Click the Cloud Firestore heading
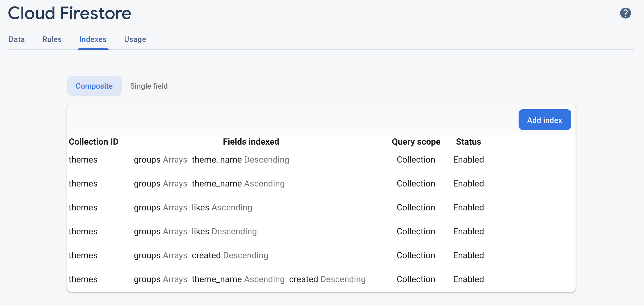644x305 pixels. [70, 13]
